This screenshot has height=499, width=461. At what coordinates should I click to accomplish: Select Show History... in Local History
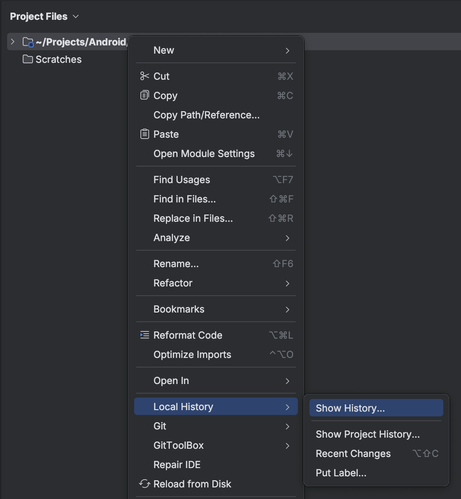[376, 408]
